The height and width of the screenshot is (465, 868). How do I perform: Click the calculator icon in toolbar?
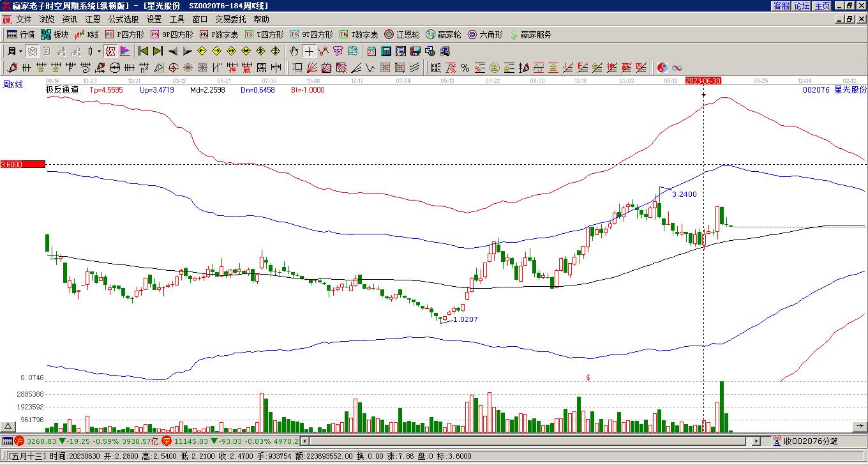click(x=386, y=51)
